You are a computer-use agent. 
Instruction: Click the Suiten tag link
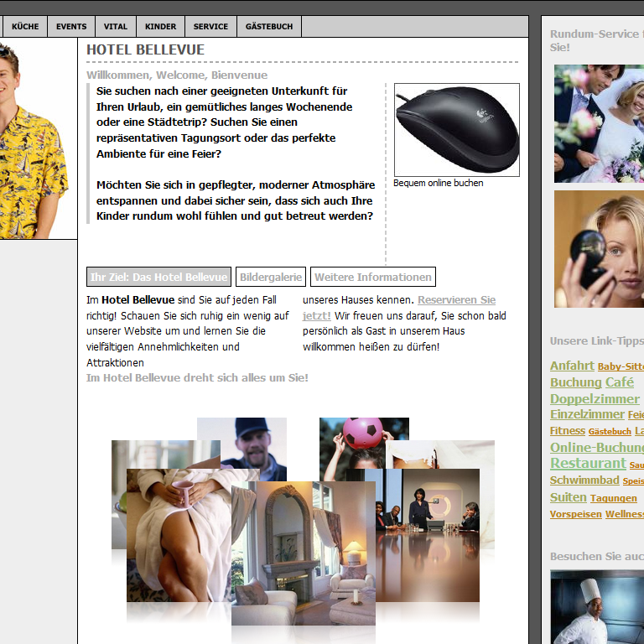[568, 497]
